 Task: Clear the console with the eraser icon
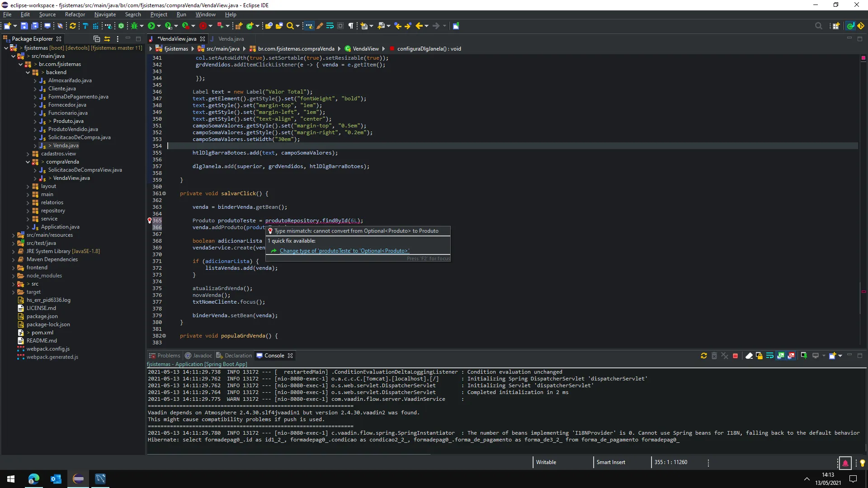pyautogui.click(x=749, y=356)
